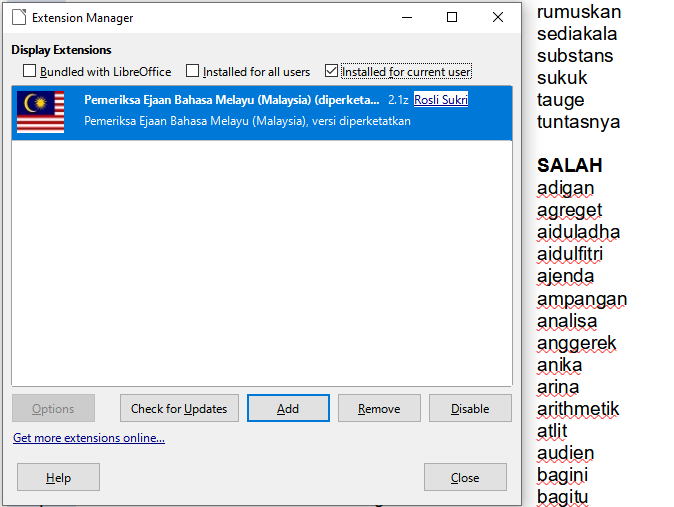Click misspelled word 'aidulfitri'
Image resolution: width=674 pixels, height=507 pixels.
570,254
